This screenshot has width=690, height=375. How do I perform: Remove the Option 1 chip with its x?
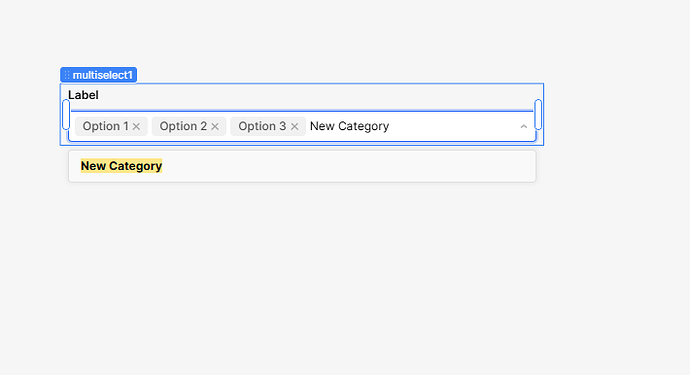pyautogui.click(x=136, y=127)
